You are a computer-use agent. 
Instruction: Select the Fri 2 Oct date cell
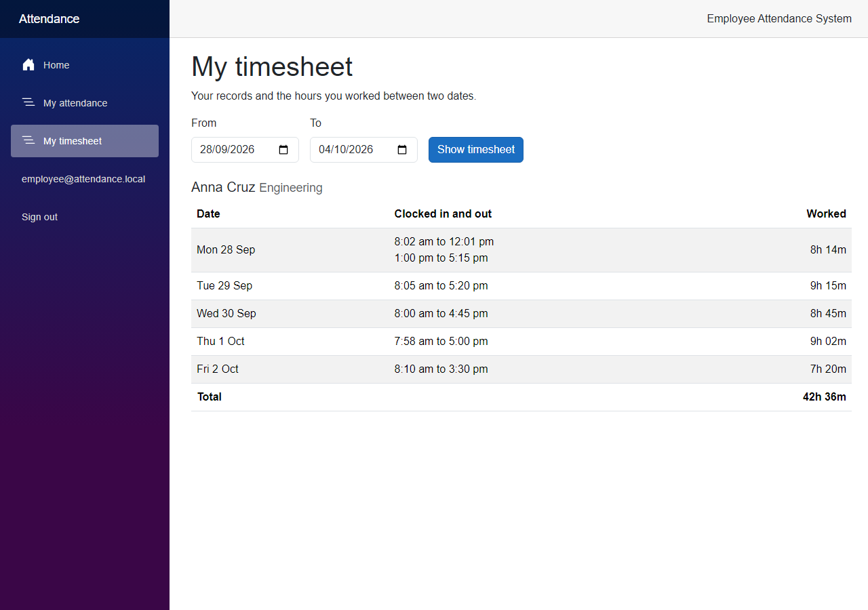pyautogui.click(x=218, y=369)
